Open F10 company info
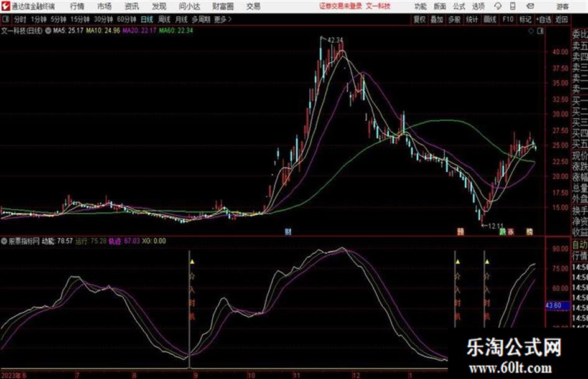588x379 pixels. [x=508, y=19]
